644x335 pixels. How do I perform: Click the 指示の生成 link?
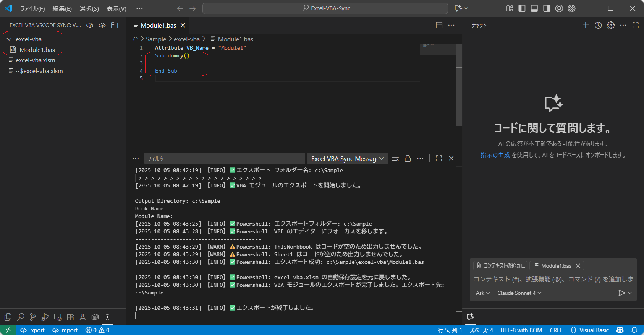point(495,155)
